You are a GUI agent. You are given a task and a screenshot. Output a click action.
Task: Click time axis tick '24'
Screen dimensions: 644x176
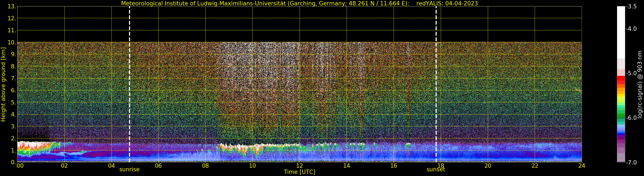pos(582,166)
